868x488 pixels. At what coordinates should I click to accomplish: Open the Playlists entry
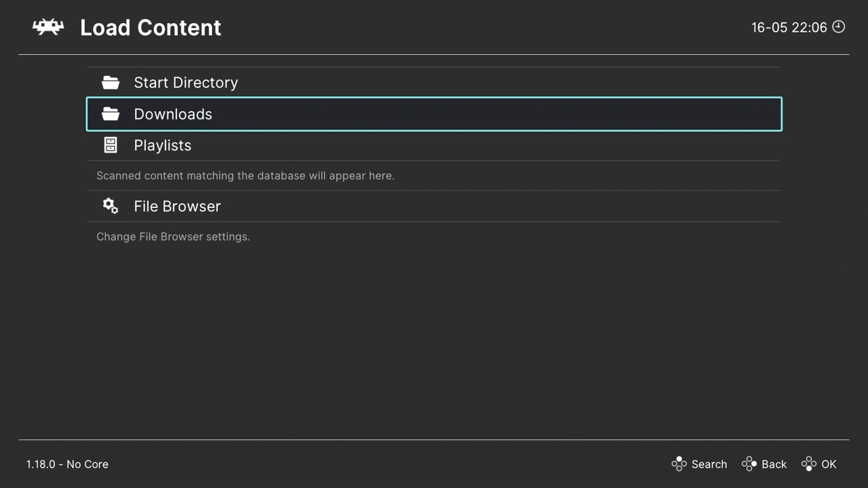click(162, 145)
